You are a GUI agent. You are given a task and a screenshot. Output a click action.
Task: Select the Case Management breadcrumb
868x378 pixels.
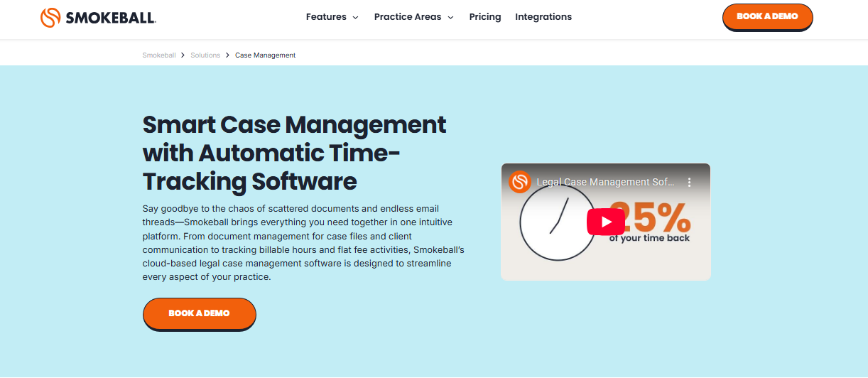[x=265, y=55]
